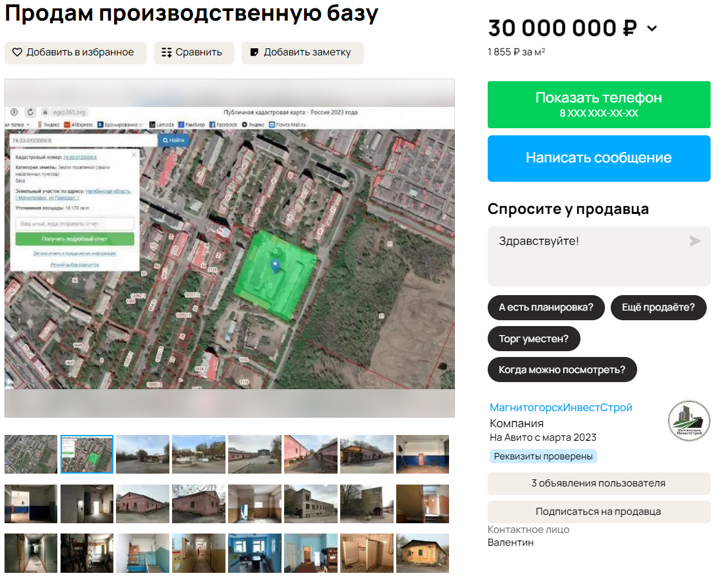Screen dimensions: 728x578
Task: Subscribe via Подписаться на продавца
Action: point(599,512)
